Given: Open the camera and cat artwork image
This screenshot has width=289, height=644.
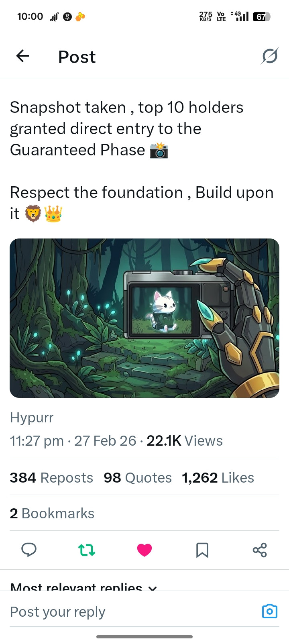Looking at the screenshot, I should click(144, 318).
